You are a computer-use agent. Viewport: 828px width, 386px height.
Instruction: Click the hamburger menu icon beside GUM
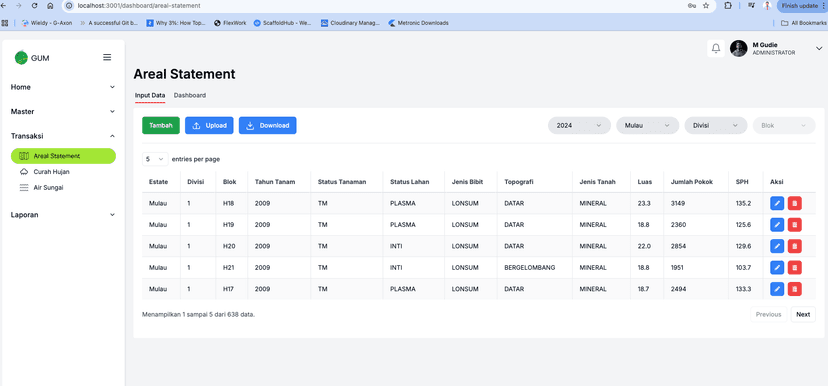click(x=107, y=57)
